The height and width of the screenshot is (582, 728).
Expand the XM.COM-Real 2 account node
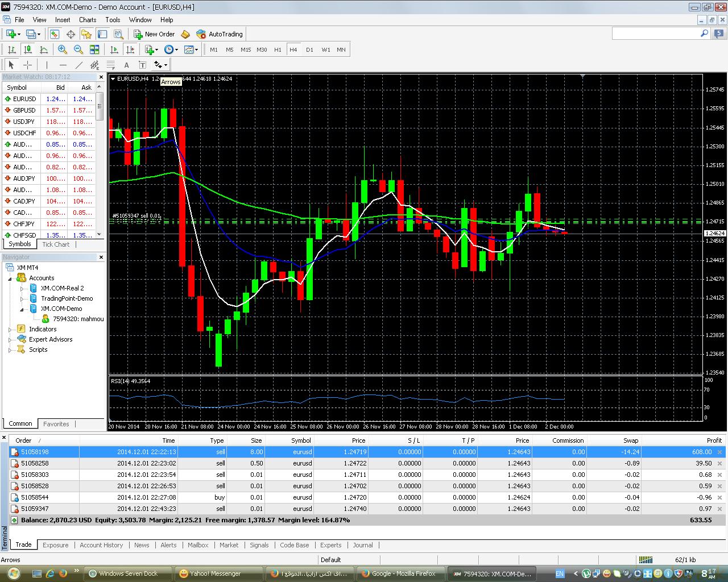(22, 288)
